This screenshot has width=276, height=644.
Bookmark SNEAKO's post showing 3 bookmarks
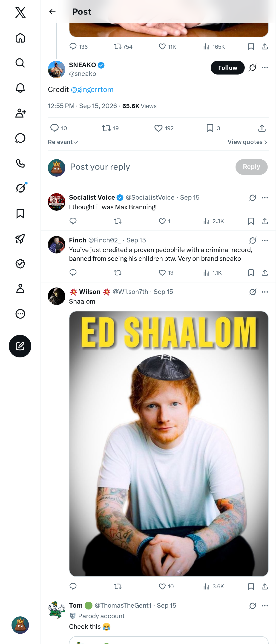(213, 128)
